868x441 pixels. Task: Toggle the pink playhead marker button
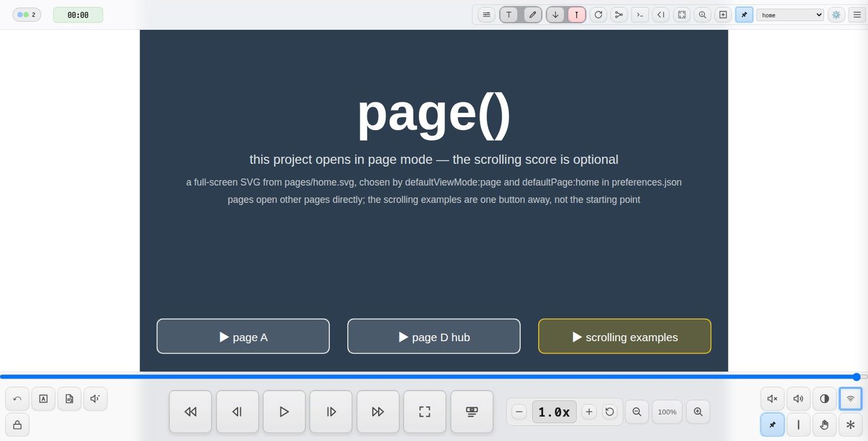point(577,15)
